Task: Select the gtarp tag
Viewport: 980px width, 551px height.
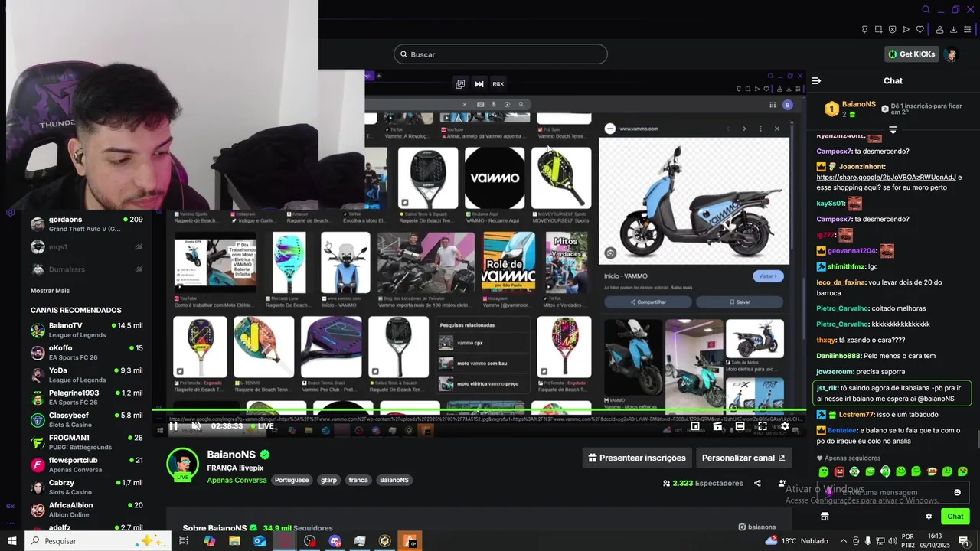Action: click(328, 480)
